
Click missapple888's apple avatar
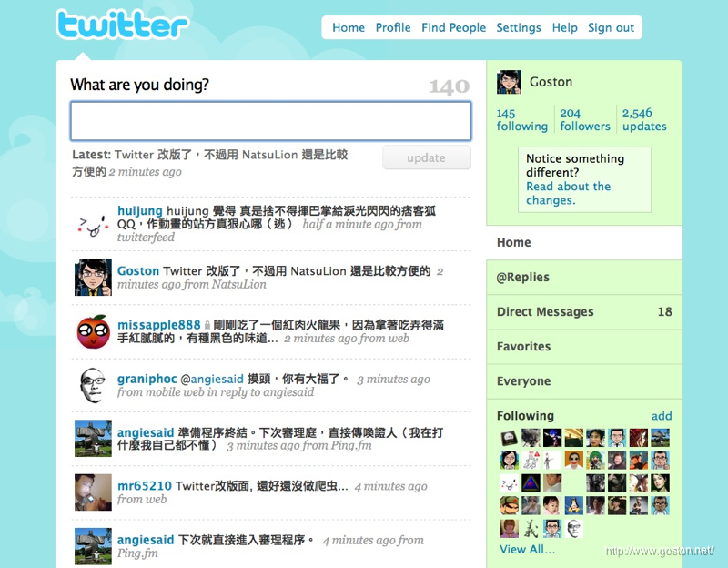[93, 330]
